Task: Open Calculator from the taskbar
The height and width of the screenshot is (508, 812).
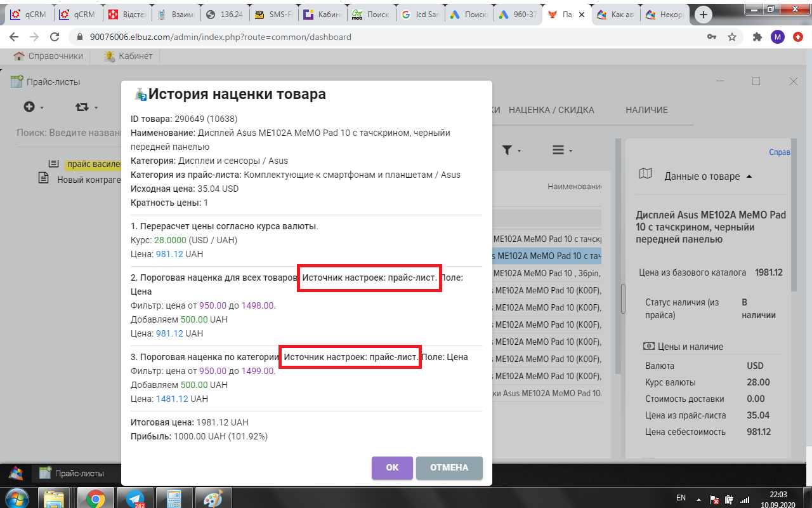Action: point(174,498)
